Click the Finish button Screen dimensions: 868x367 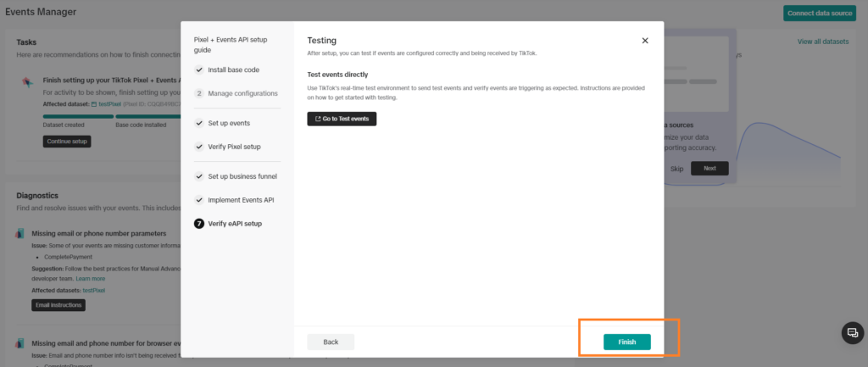[626, 342]
